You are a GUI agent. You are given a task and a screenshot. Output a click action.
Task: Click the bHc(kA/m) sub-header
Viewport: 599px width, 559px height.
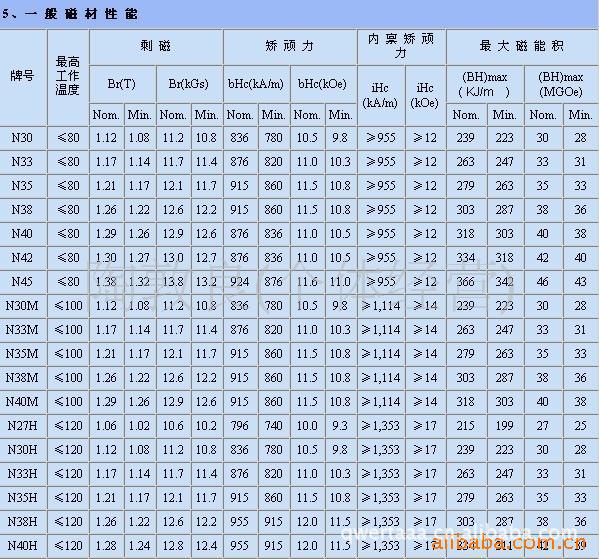tap(256, 84)
